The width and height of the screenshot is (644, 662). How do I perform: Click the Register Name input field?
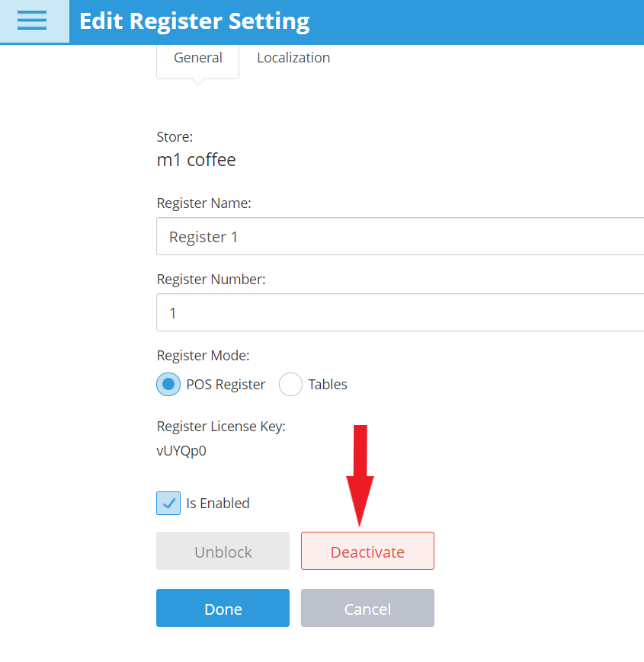[400, 236]
